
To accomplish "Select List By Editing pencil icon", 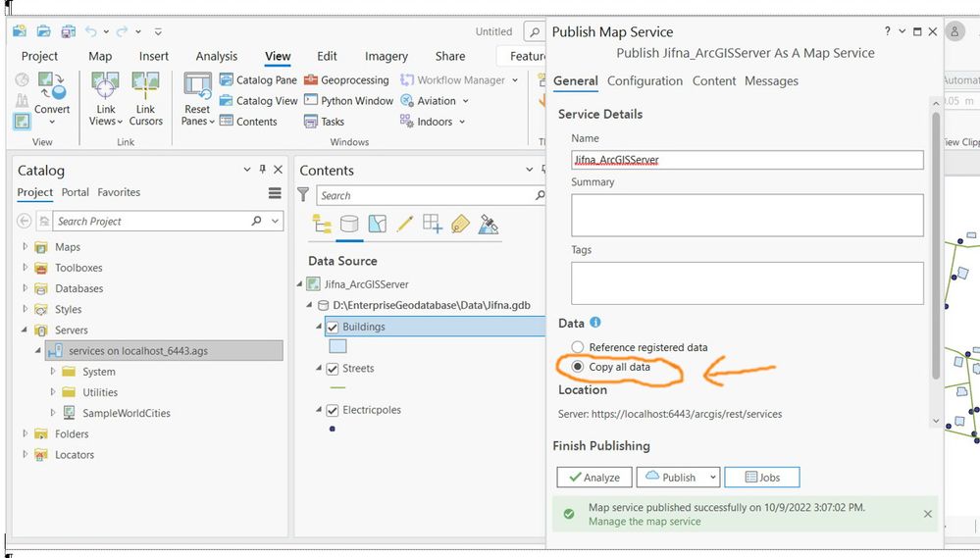I will 404,225.
